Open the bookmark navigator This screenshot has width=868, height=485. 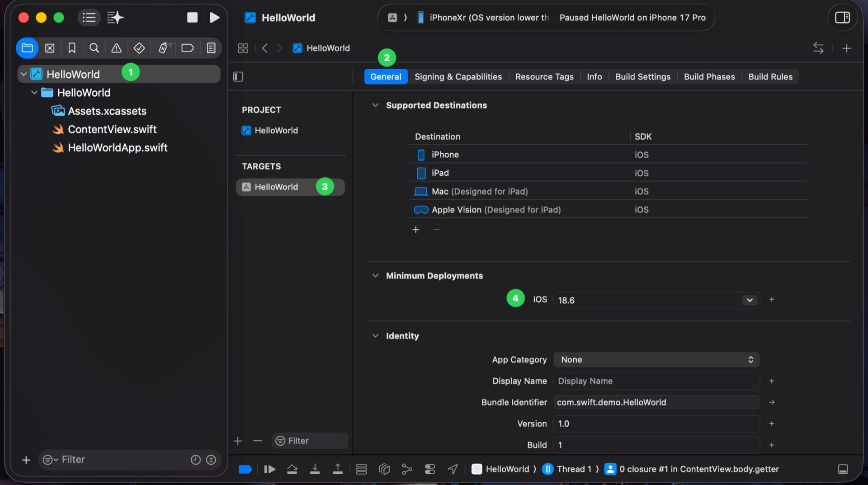[72, 48]
